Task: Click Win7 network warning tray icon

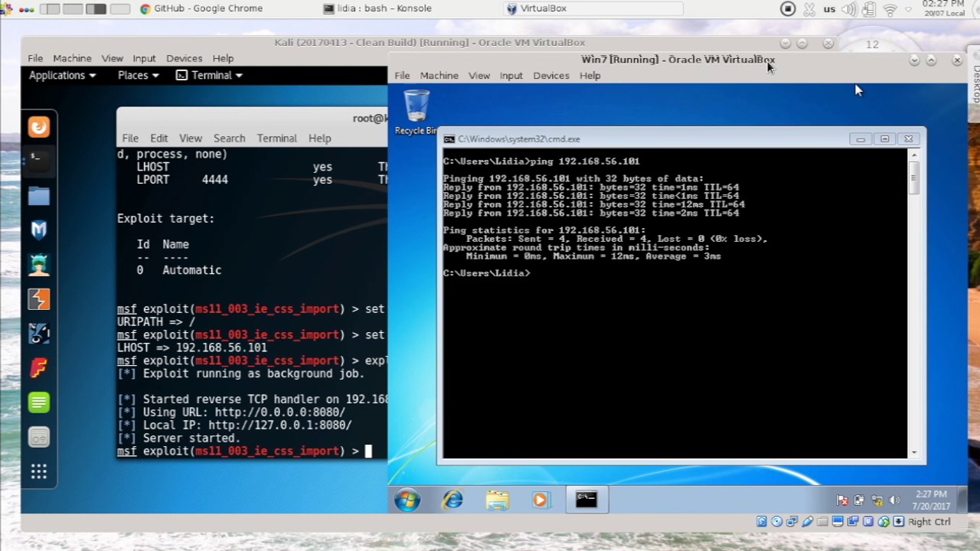Action: pyautogui.click(x=877, y=500)
